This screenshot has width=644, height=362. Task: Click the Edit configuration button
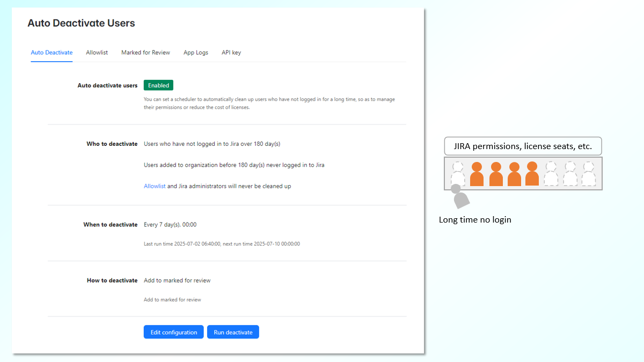pos(173,331)
